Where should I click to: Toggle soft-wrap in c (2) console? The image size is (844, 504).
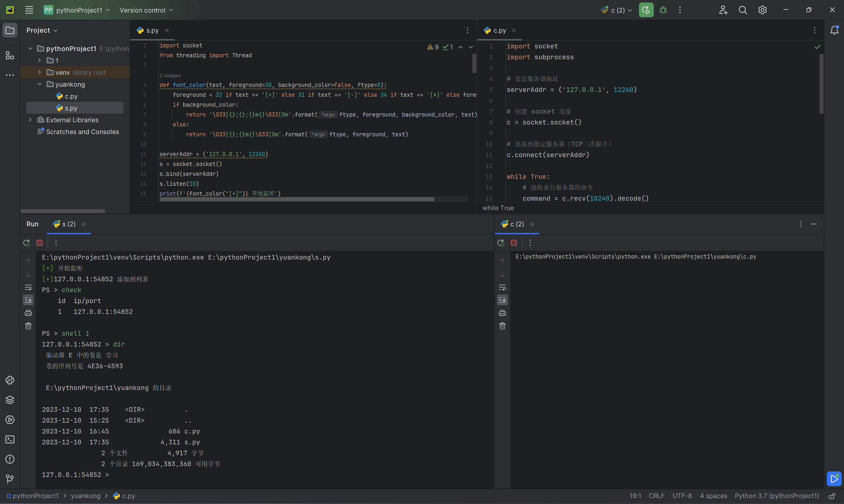point(502,288)
